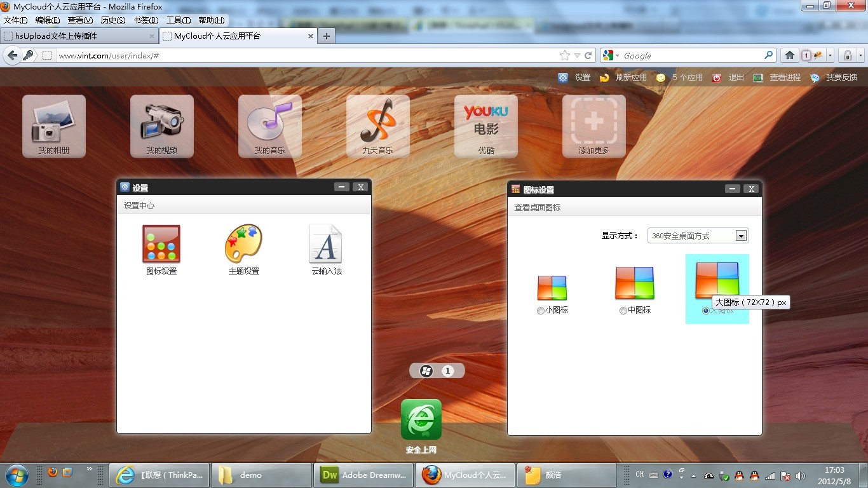This screenshot has height=488, width=868.
Task: Open the 编辑 menu
Action: (48, 20)
